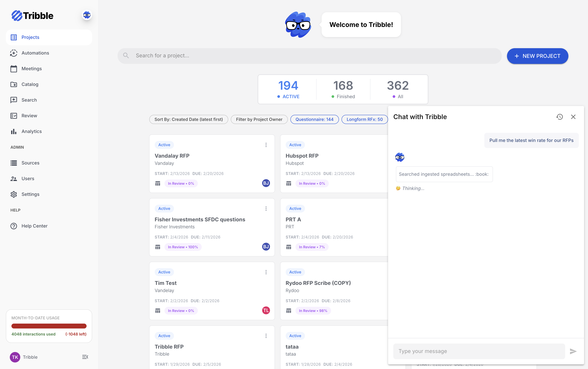Click the Help Center question mark icon
Screen dimensions: 588x369
(x=14, y=226)
